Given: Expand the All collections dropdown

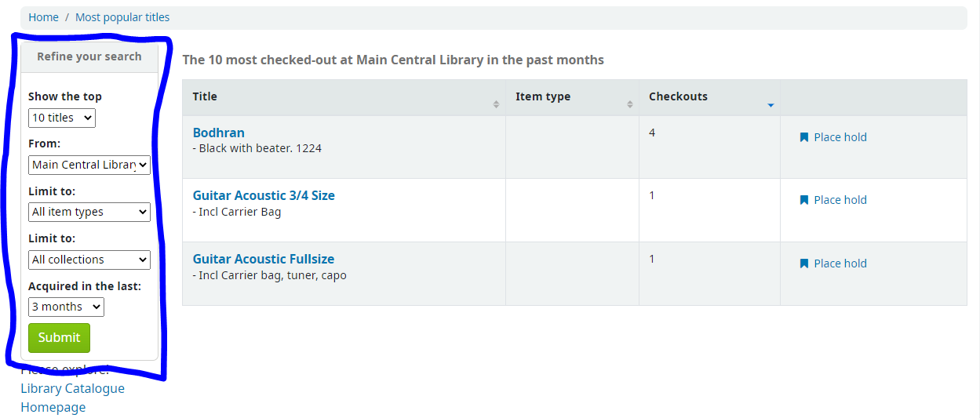Looking at the screenshot, I should tap(89, 260).
